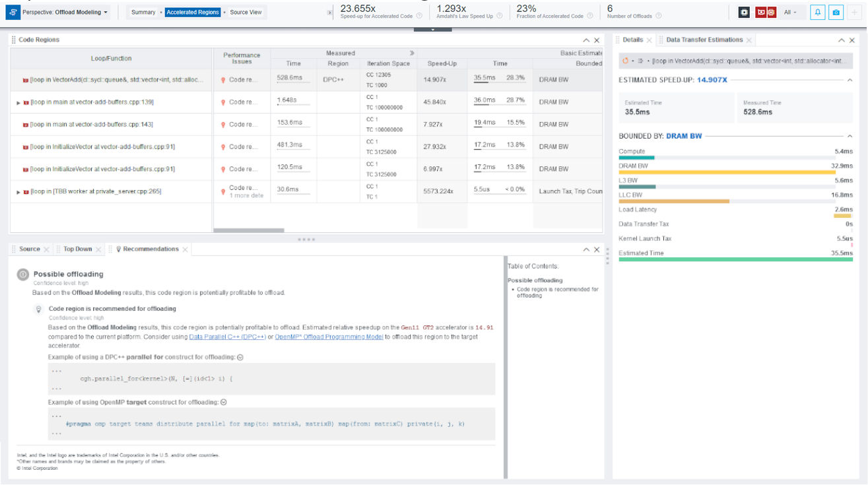Collapse the DPC++ parallel for example code
868x485 pixels.
pos(240,357)
